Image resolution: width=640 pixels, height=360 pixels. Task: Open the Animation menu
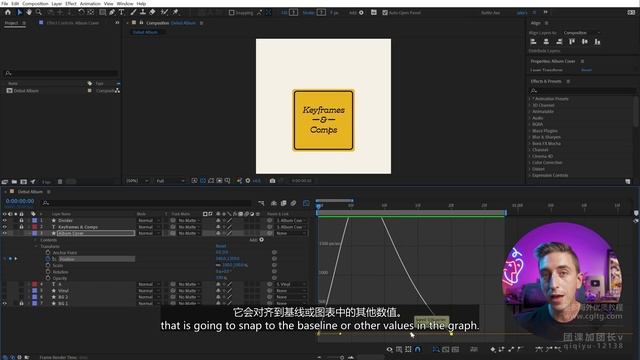point(90,3)
